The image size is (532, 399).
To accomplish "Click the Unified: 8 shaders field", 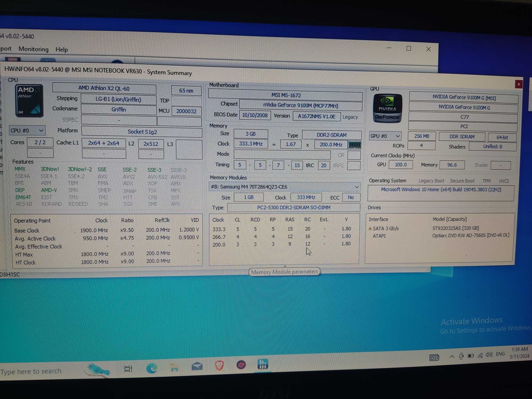I will [x=493, y=147].
